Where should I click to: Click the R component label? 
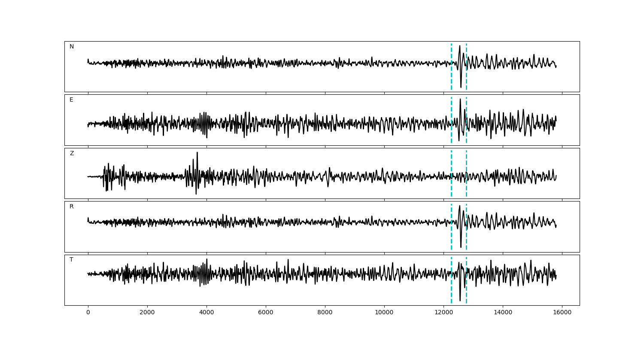pyautogui.click(x=71, y=207)
